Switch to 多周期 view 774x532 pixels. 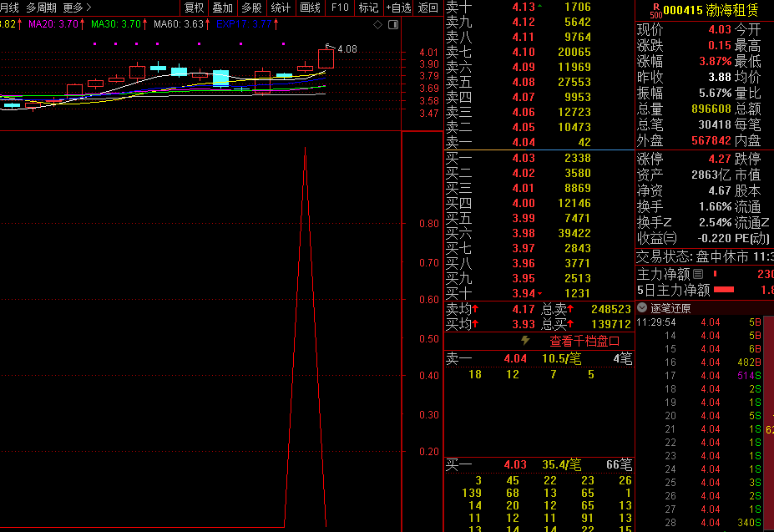coord(41,8)
